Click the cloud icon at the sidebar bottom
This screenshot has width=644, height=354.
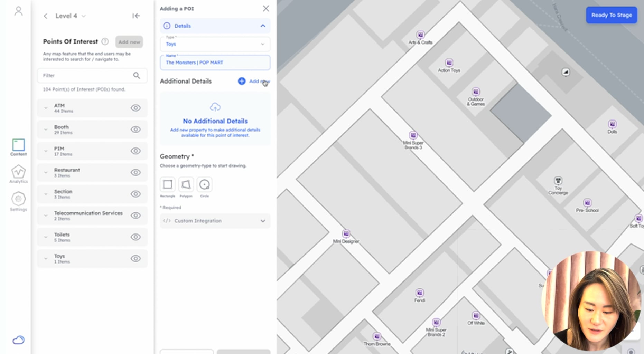click(18, 340)
